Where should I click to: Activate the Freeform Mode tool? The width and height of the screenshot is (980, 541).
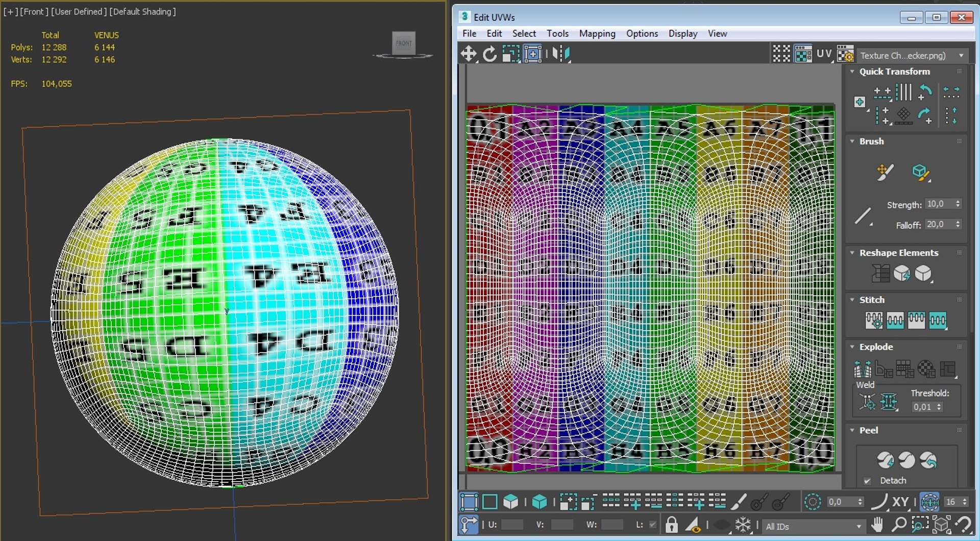[x=532, y=54]
